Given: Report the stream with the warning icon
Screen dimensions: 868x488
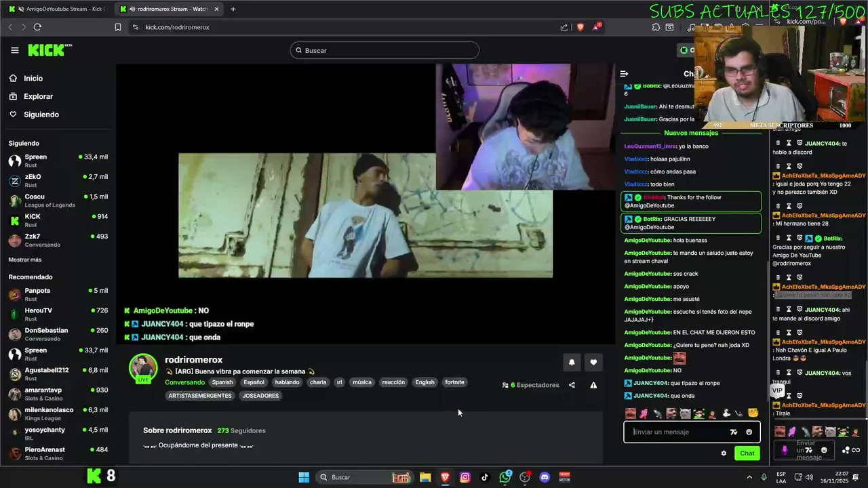Looking at the screenshot, I should point(593,385).
